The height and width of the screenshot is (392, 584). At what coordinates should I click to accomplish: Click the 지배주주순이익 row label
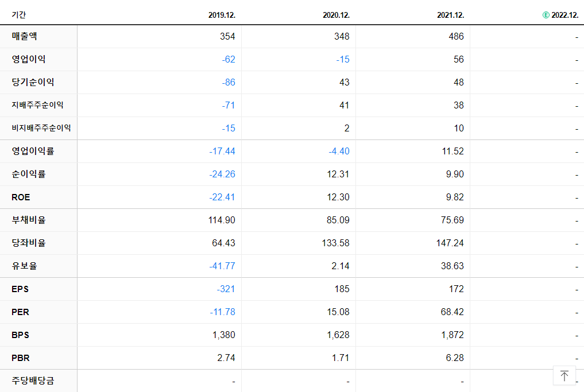coord(37,105)
